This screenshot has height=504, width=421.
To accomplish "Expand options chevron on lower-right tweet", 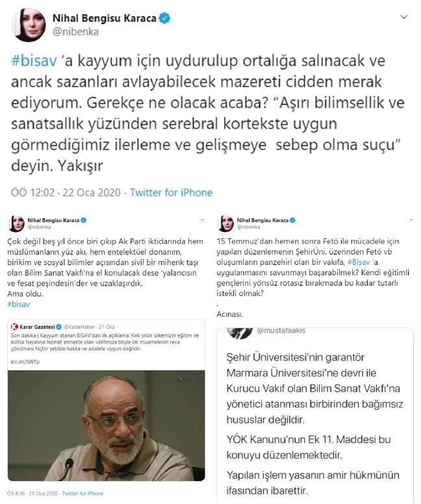I will [x=411, y=220].
